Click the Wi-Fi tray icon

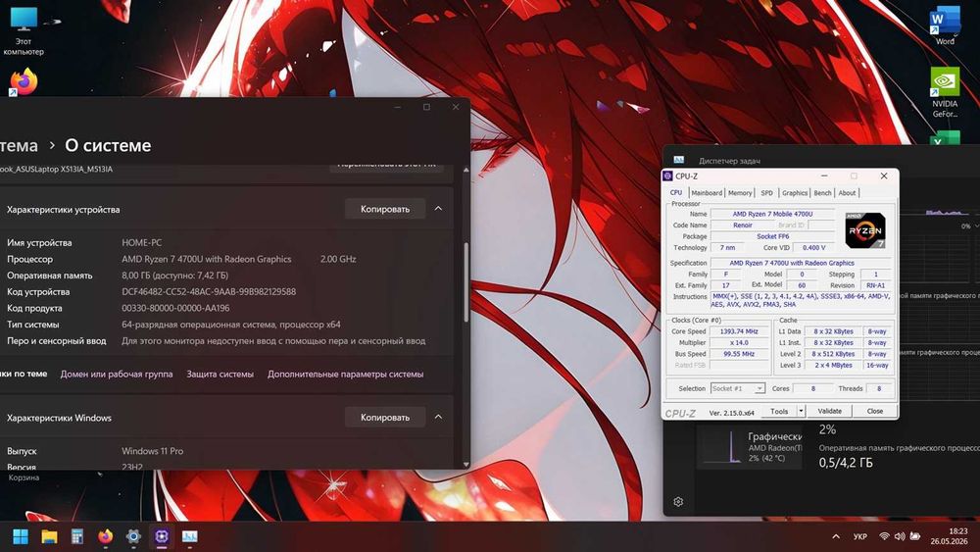884,536
